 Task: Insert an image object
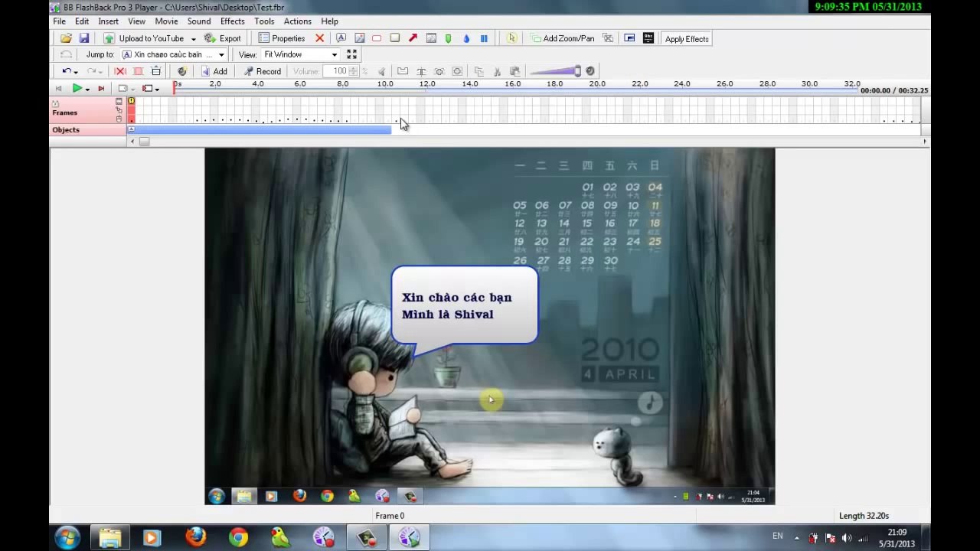(x=359, y=38)
